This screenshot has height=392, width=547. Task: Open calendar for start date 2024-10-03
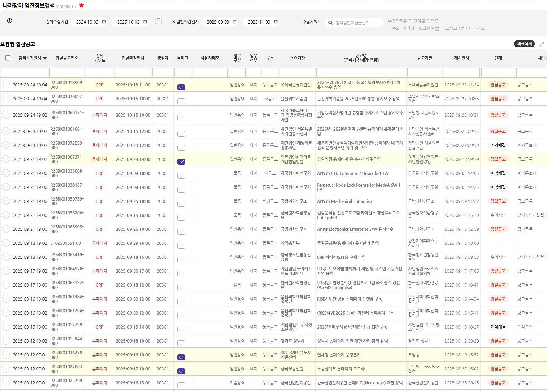coord(104,22)
